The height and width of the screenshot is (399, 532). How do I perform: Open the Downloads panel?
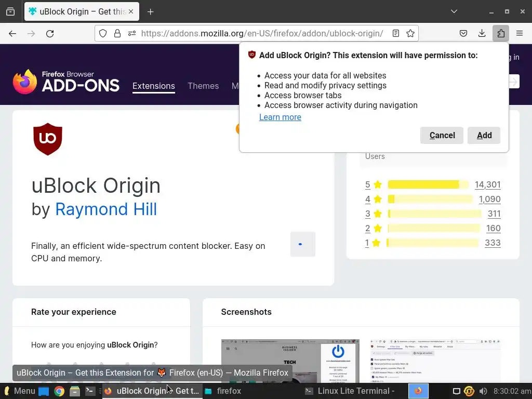tap(482, 33)
